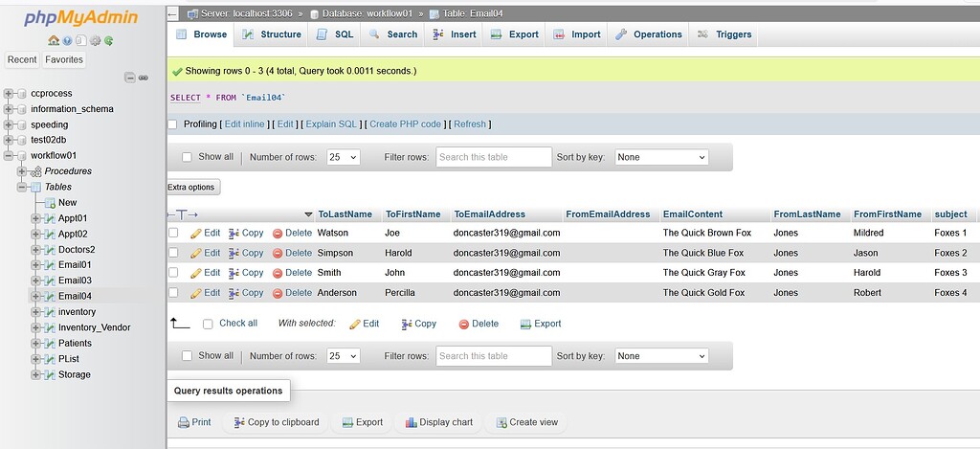Open the Triggers tab
Image resolution: width=980 pixels, height=449 pixels.
(724, 34)
